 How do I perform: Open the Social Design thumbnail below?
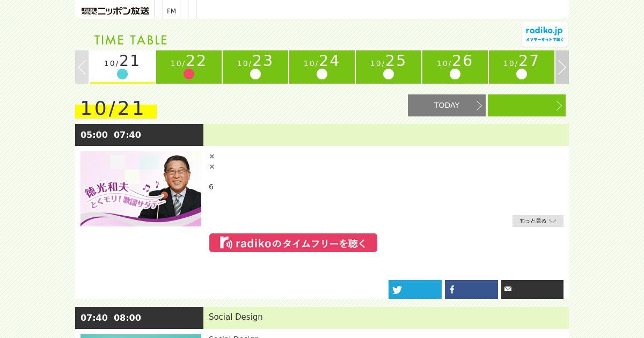click(141, 336)
